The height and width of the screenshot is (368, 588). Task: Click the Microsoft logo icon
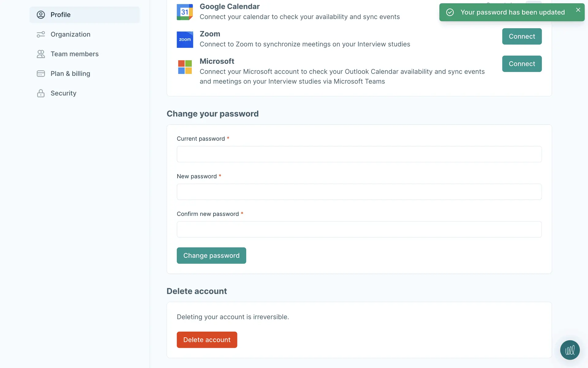click(x=185, y=67)
